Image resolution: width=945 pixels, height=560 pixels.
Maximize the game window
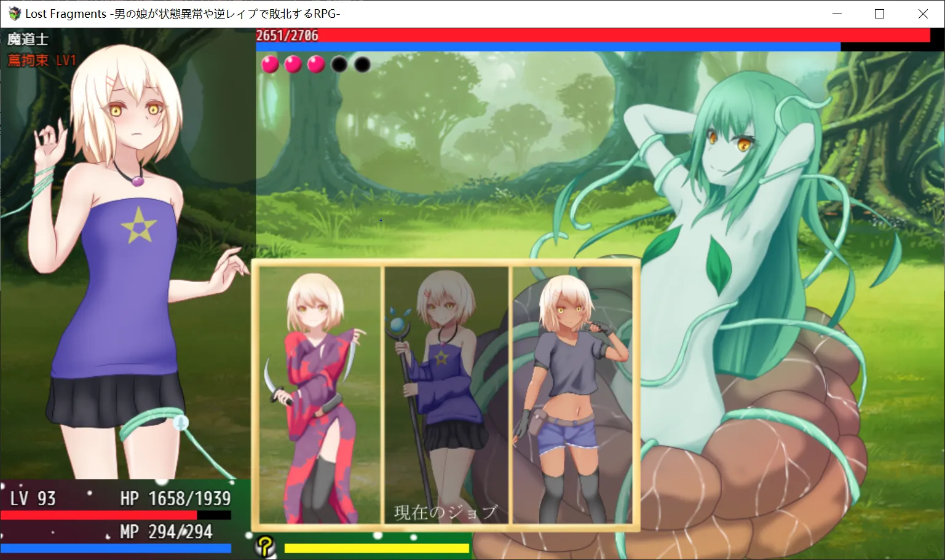coord(879,14)
